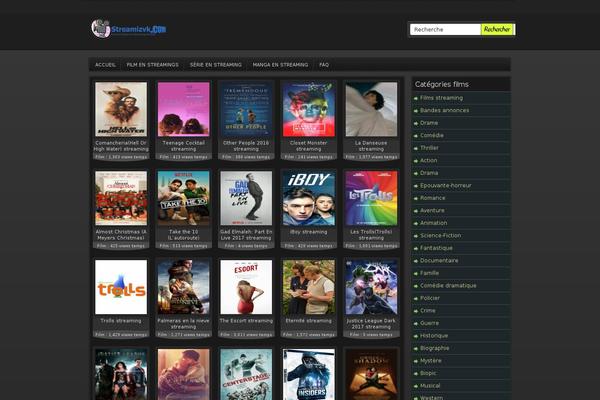Select the Other People 2016 poster
The image size is (600, 400).
click(x=246, y=109)
